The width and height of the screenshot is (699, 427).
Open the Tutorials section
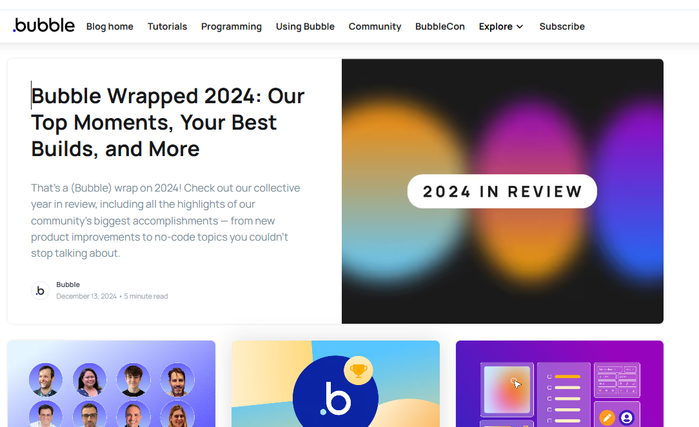pos(167,27)
